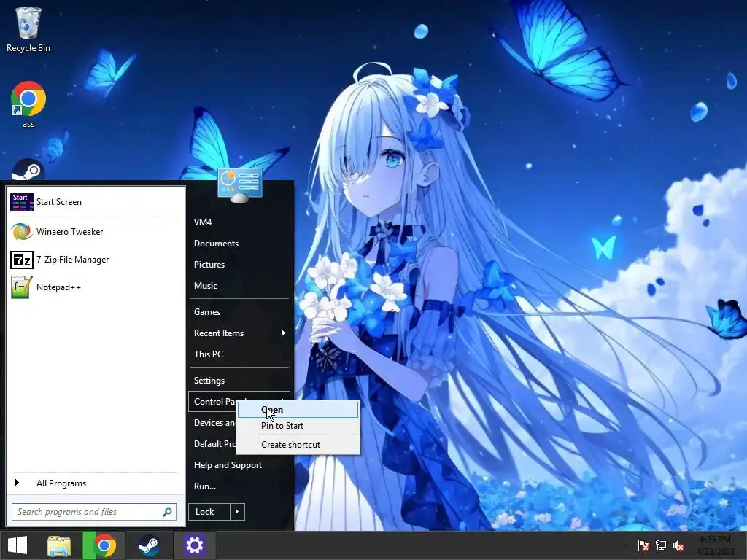Screen dimensions: 747x560
Task: Click the Action Center flag tray icon
Action: click(643, 545)
